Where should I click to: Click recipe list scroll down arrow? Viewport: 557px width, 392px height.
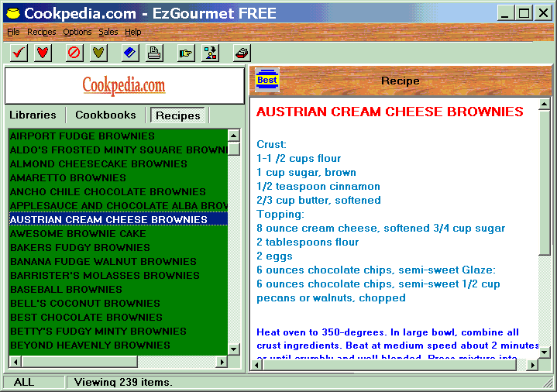[234, 349]
